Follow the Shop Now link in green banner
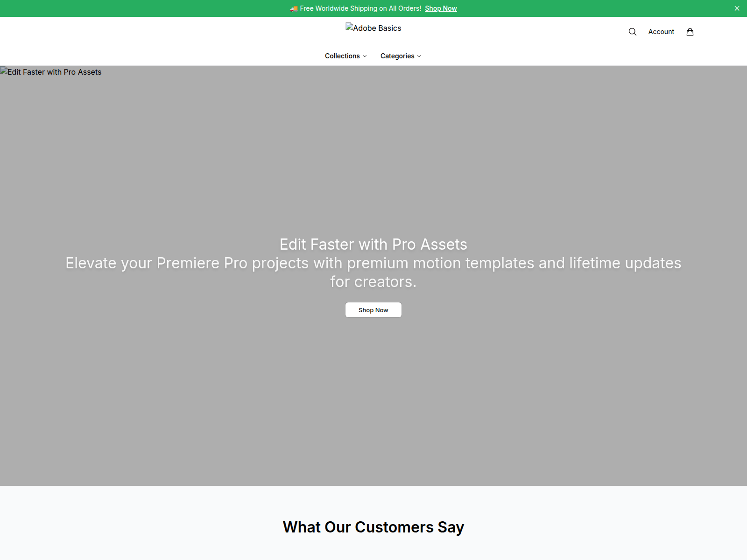Screen dimensions: 747x560 point(441,8)
